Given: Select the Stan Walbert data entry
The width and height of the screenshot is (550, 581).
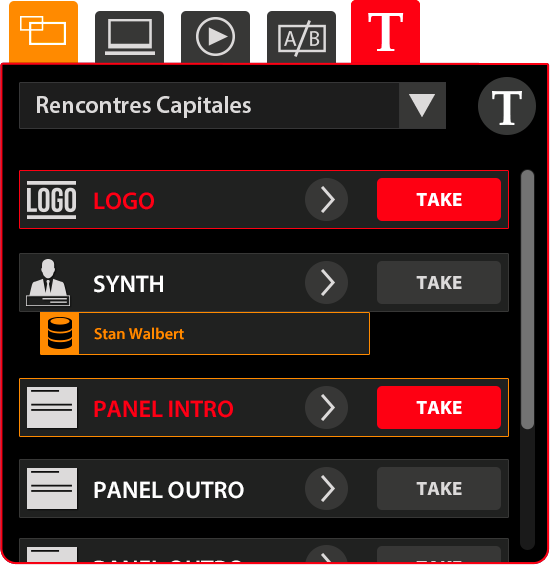Looking at the screenshot, I should click(205, 333).
